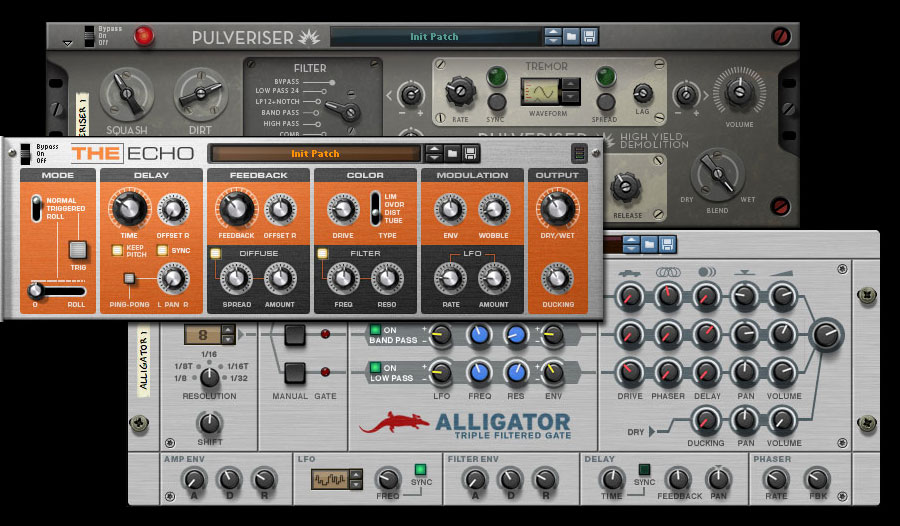Click the Echo Wobble modulation knob
This screenshot has width=900, height=526.
pos(494,210)
